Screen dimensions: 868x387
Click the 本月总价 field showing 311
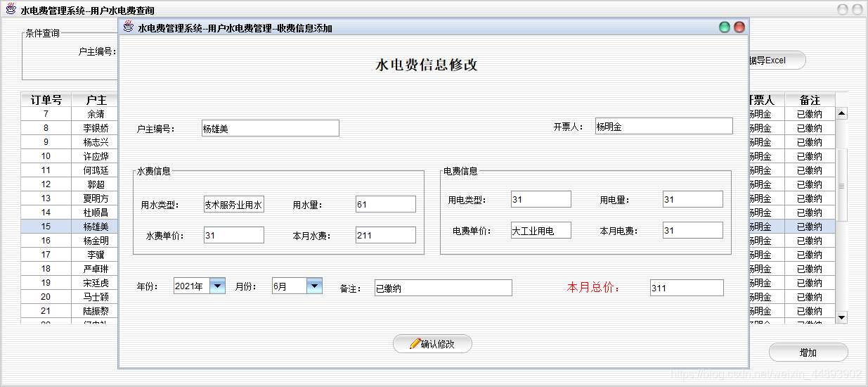(687, 288)
